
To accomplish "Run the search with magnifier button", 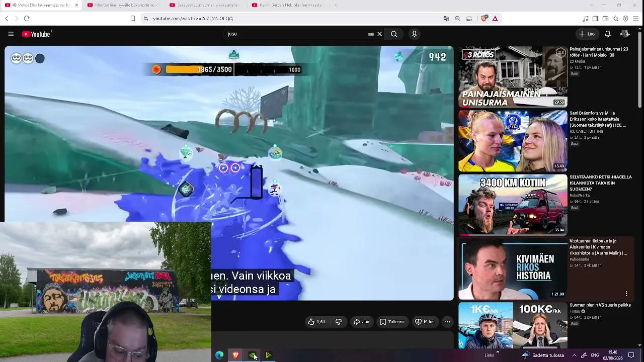I will pyautogui.click(x=394, y=34).
